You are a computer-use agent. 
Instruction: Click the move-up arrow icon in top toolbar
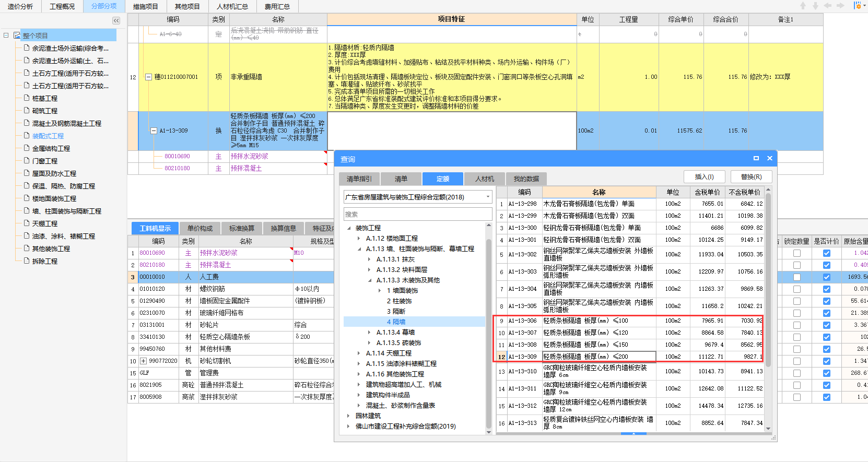coord(803,6)
